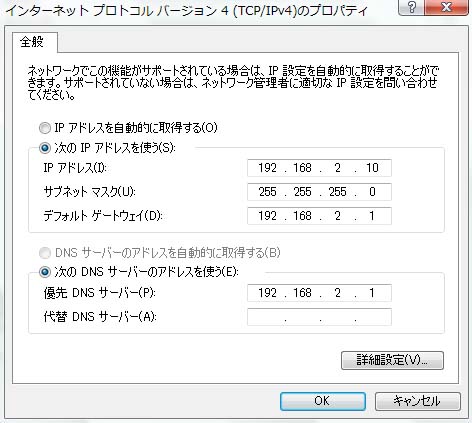
Task: Select 'IP アドレスを自動的に取得する' radio button
Action: pos(45,128)
